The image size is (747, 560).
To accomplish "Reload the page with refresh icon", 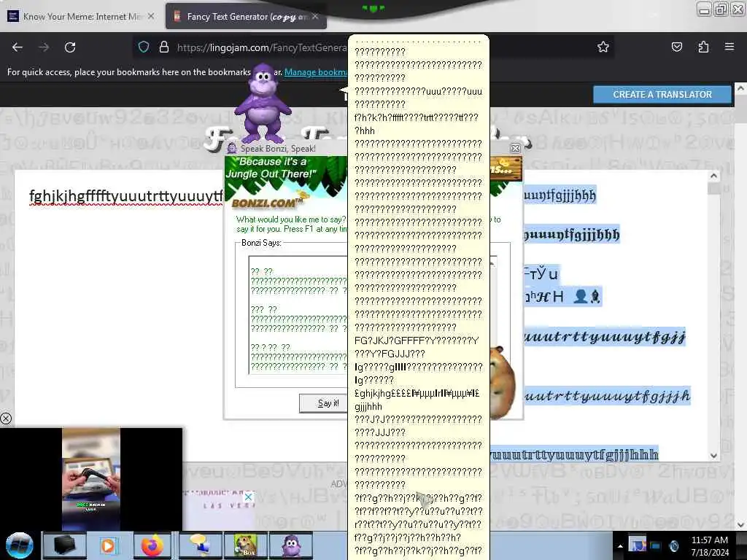I will click(x=70, y=47).
